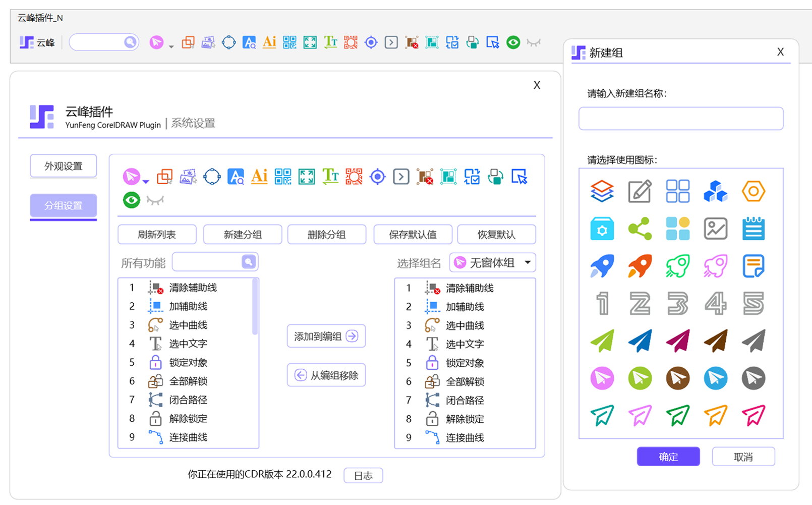Toggle the open-eye show icon
This screenshot has width=812, height=505.
pos(131,200)
